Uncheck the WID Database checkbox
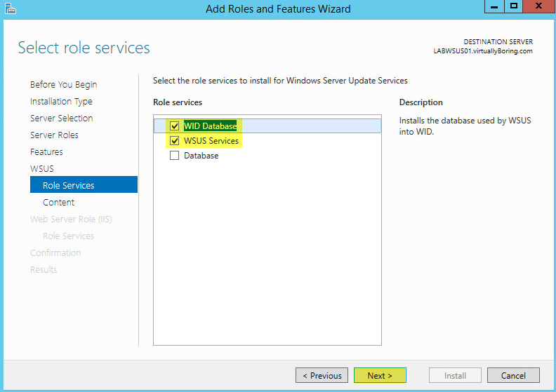This screenshot has width=556, height=392. [174, 126]
